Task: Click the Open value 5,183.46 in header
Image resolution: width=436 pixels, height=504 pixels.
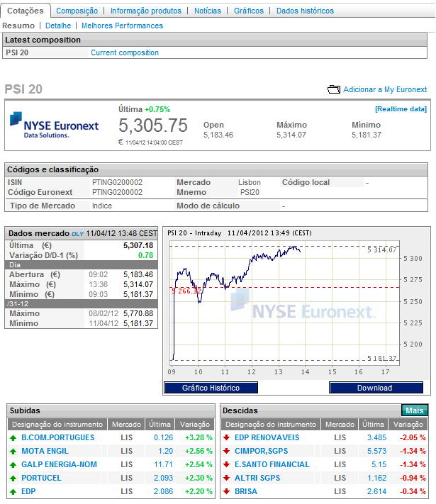Action: click(218, 135)
